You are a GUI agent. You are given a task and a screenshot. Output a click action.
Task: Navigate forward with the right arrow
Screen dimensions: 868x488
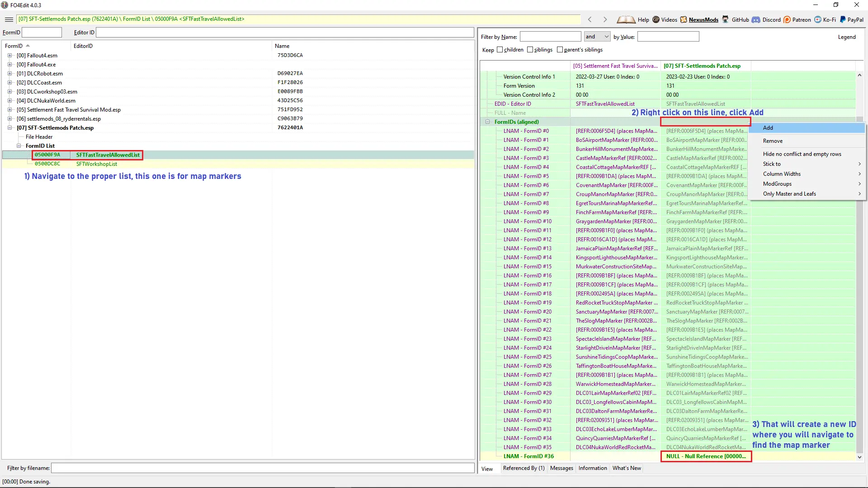point(605,19)
